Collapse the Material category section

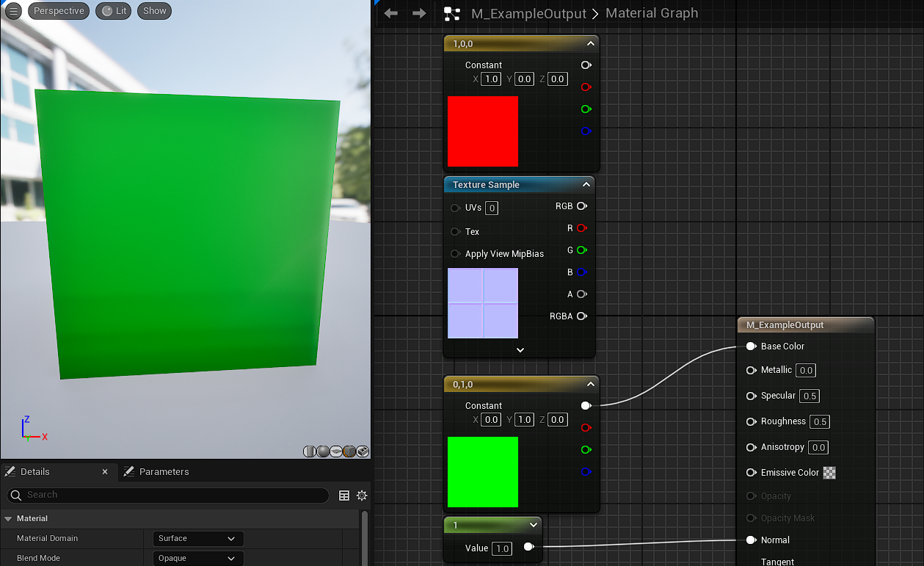pyautogui.click(x=9, y=518)
